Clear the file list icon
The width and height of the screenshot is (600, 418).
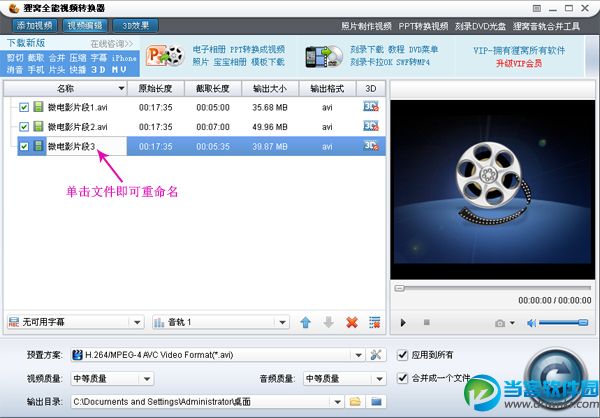click(x=375, y=323)
